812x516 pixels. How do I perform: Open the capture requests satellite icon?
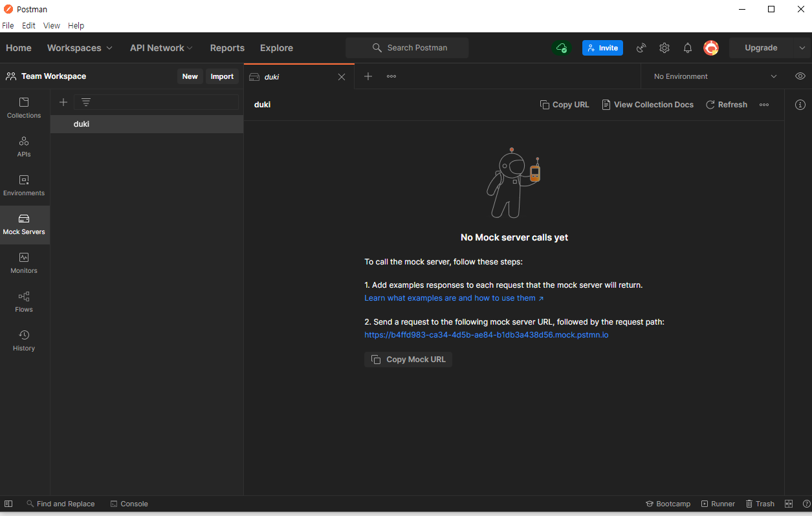point(641,48)
